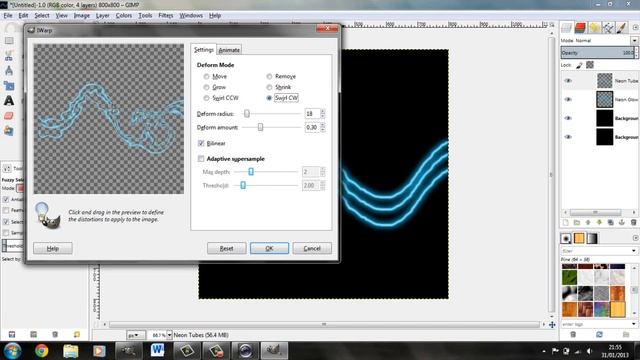Select the Shrink deform mode
The image size is (640, 360).
[269, 87]
